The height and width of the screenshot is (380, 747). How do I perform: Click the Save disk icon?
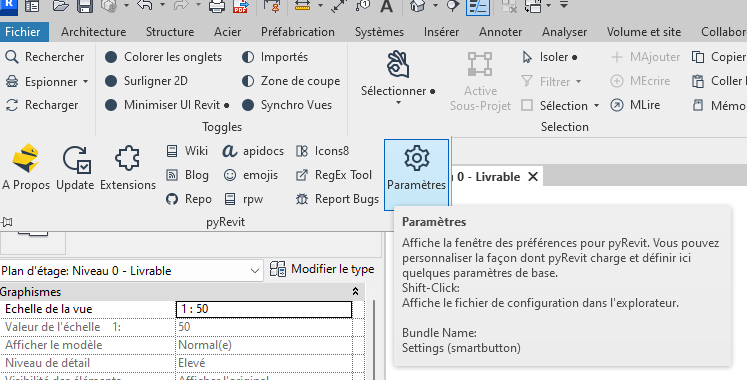pos(85,6)
